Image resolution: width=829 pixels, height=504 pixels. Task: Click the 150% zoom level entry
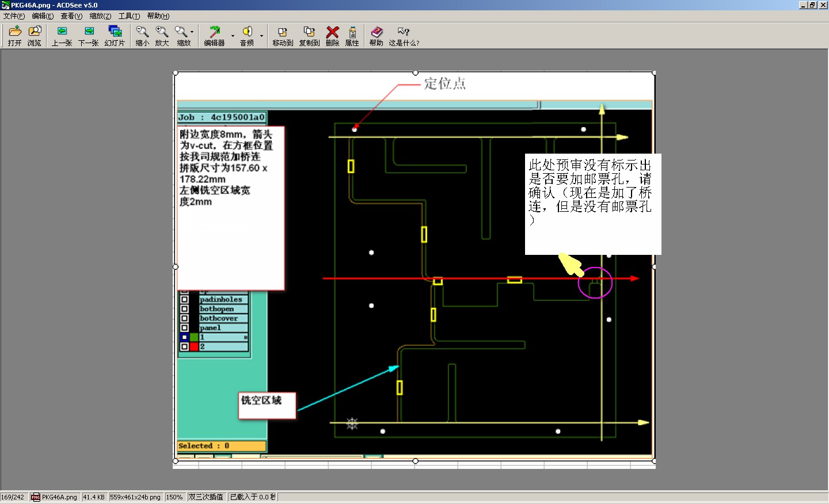174,497
